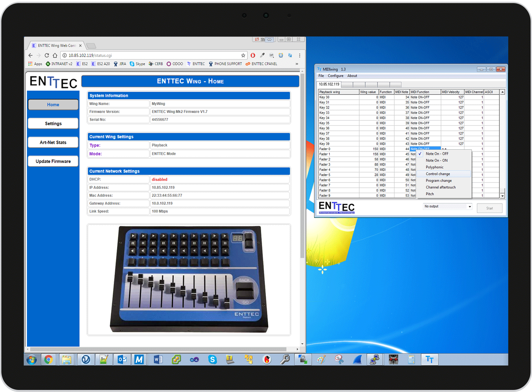This screenshot has height=392, width=532.
Task: Choose Channel aftertouch from dropdown list
Action: [x=444, y=187]
